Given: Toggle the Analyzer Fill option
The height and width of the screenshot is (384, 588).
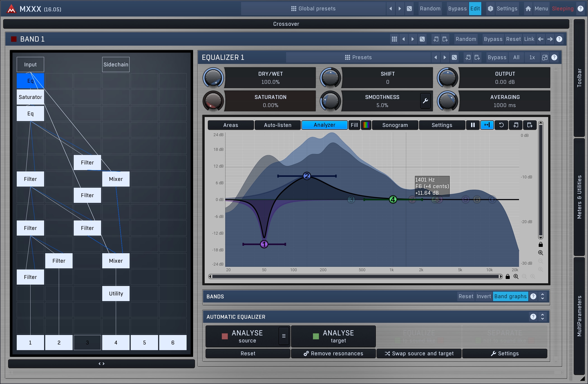Looking at the screenshot, I should click(354, 125).
